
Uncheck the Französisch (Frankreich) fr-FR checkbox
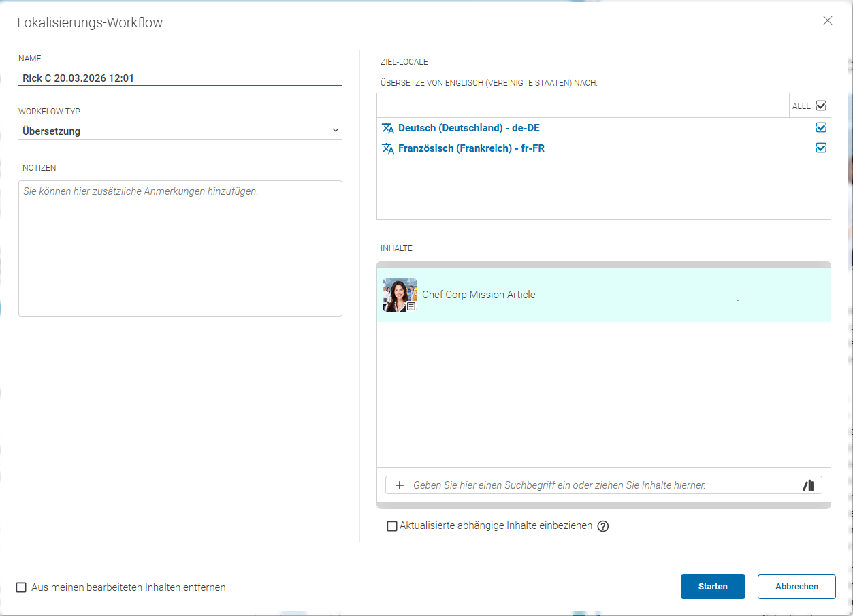coord(821,148)
